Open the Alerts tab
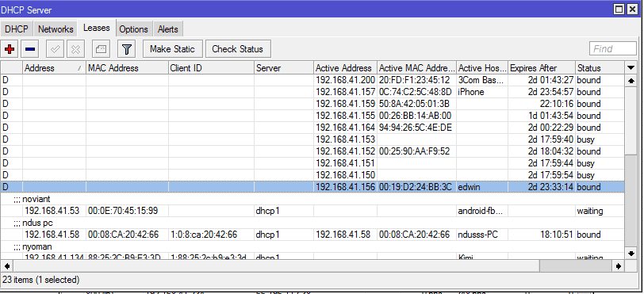The height and width of the screenshot is (294, 644). pyautogui.click(x=168, y=29)
